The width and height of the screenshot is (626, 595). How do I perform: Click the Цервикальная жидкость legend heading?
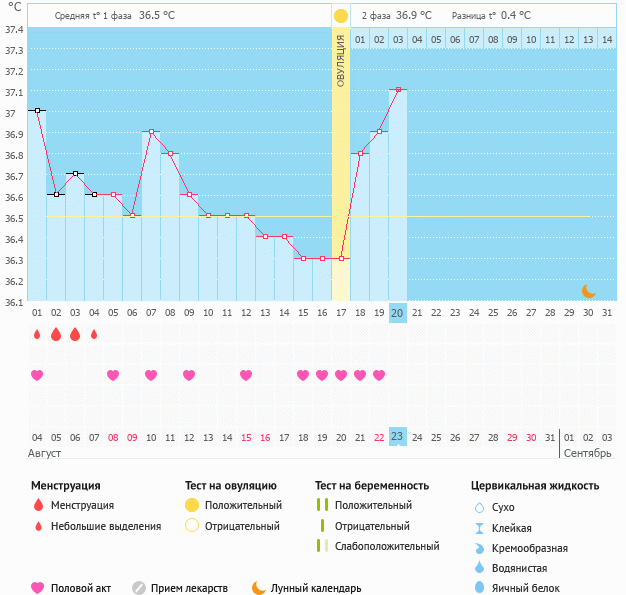pyautogui.click(x=535, y=486)
